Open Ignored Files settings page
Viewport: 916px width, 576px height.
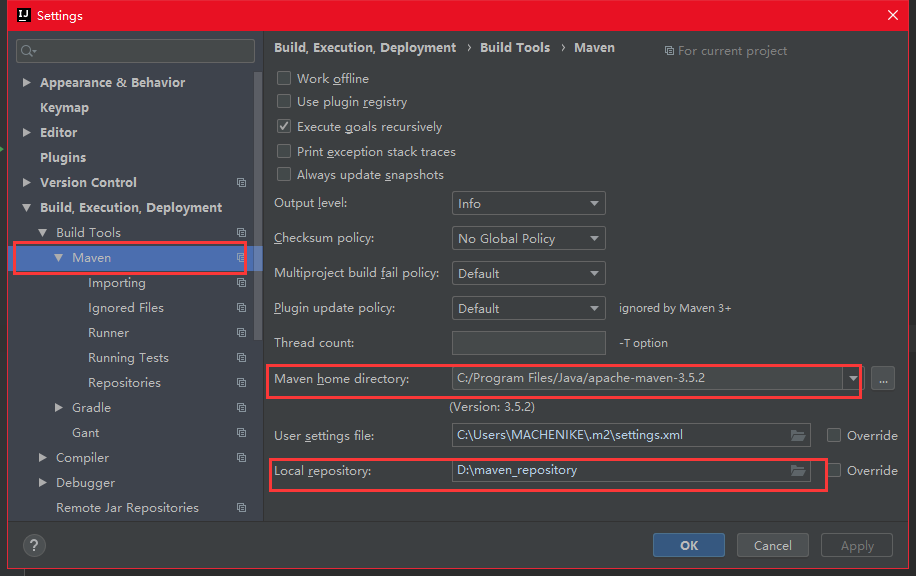pos(126,308)
